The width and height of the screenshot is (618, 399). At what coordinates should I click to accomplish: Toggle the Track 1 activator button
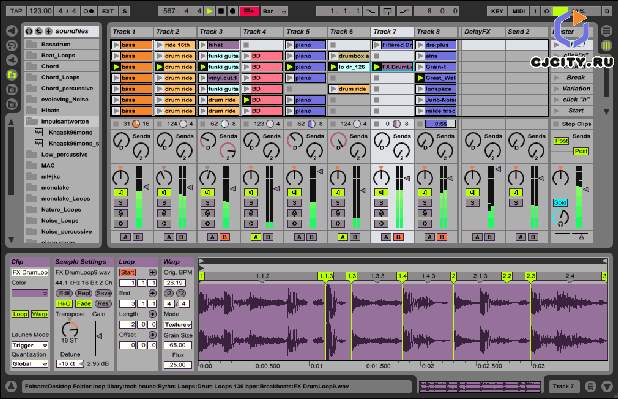click(x=121, y=192)
